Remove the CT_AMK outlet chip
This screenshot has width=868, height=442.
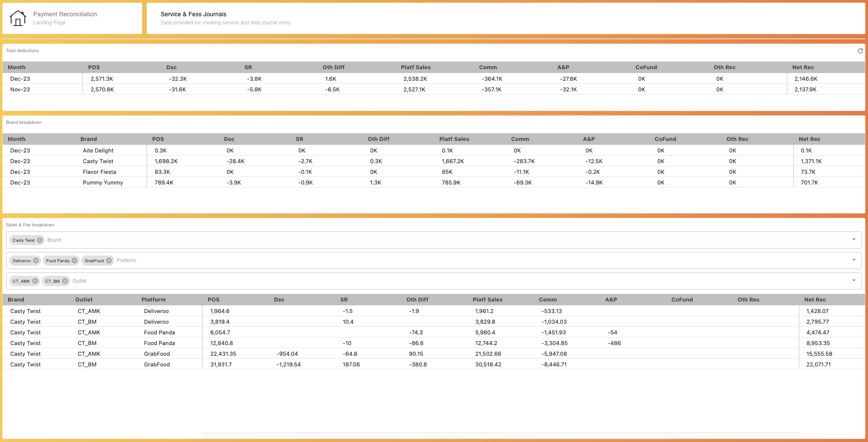(x=35, y=281)
